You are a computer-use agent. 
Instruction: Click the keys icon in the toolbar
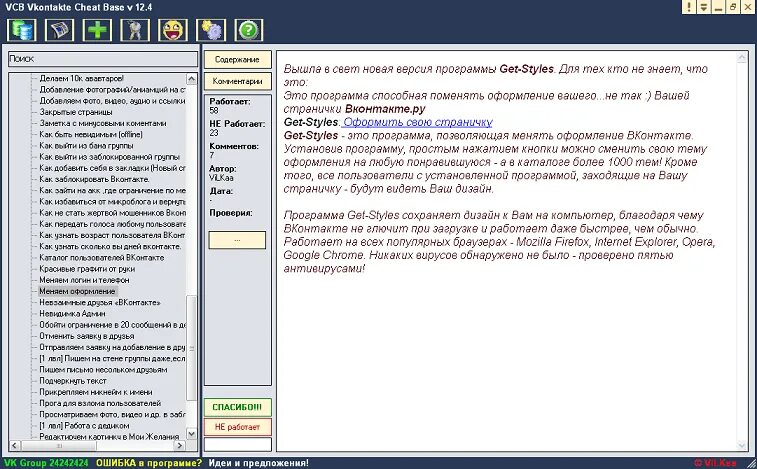tap(135, 30)
